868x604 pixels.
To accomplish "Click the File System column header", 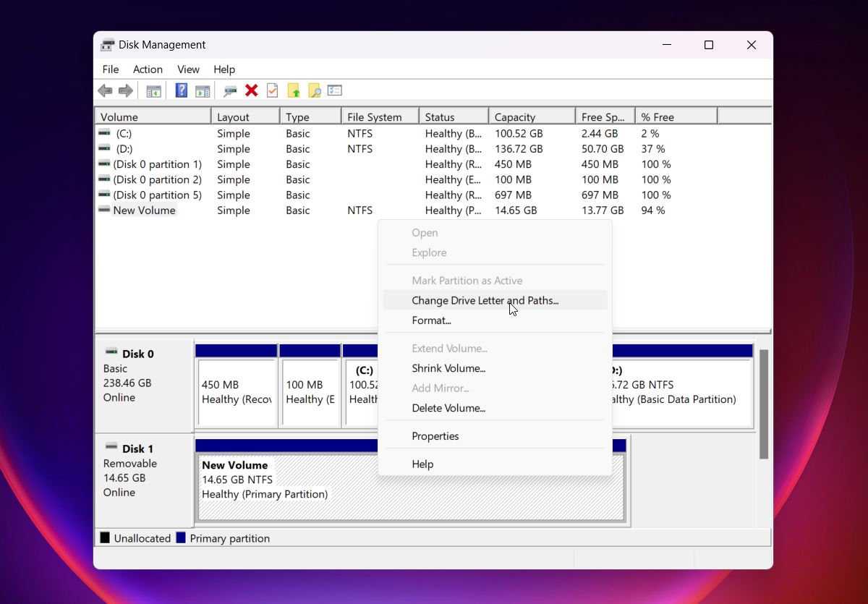I will pos(380,116).
